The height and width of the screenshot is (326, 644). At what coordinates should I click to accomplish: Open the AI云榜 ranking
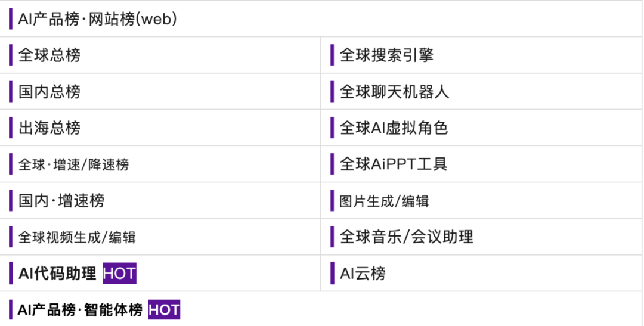(363, 273)
